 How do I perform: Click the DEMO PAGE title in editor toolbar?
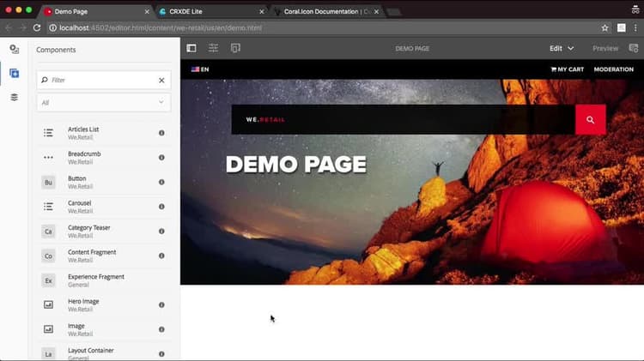[412, 48]
